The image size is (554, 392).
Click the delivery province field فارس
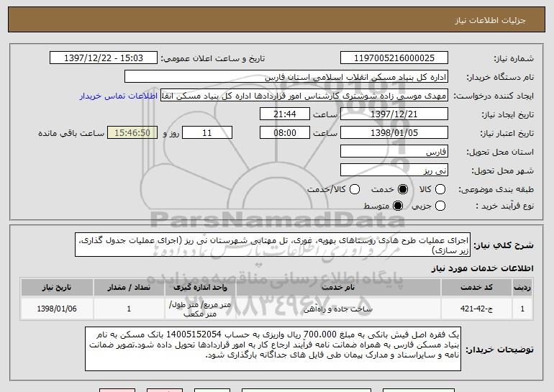[x=394, y=152]
